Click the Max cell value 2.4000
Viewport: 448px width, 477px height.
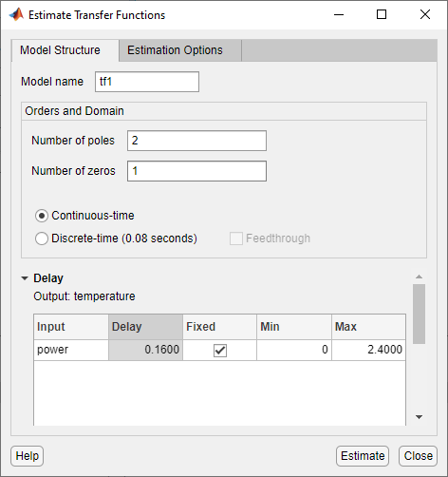coord(368,350)
